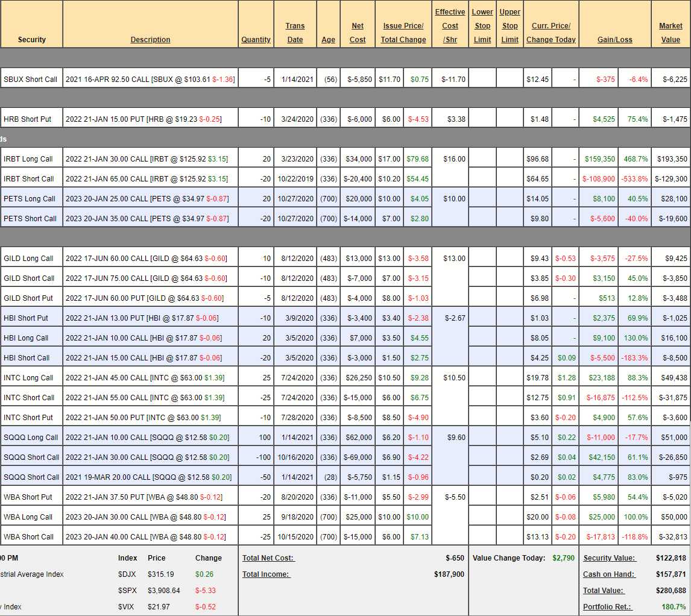This screenshot has width=691, height=616.
Task: Click the Cash on Hand label
Action: [x=608, y=574]
